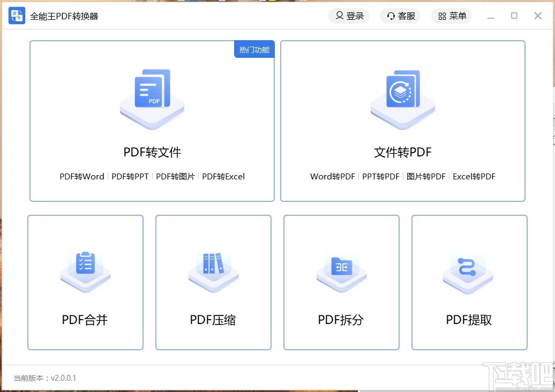Click the 全能王PDF转换器 app logo
Viewport: 555px width, 392px height.
[16, 16]
